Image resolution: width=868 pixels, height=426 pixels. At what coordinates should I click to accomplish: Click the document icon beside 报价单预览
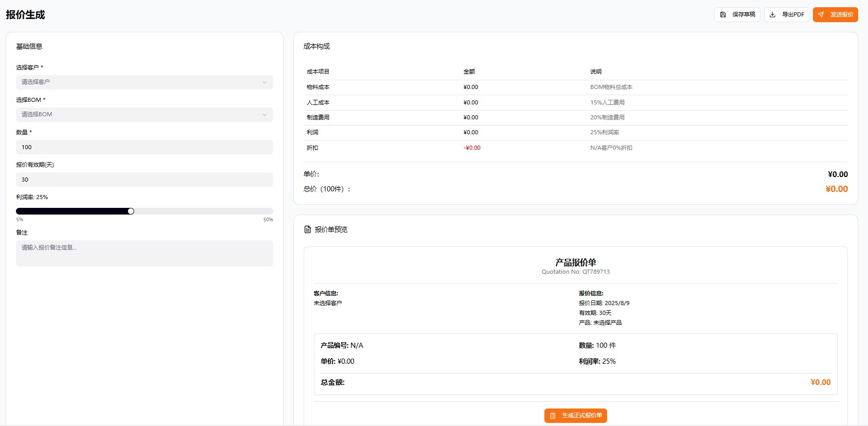[x=308, y=229]
